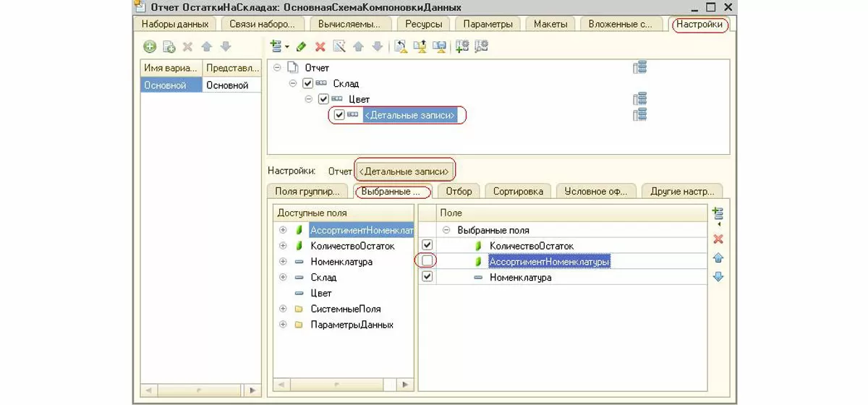Click the green pencil edit icon
868x405 pixels.
pyautogui.click(x=302, y=47)
